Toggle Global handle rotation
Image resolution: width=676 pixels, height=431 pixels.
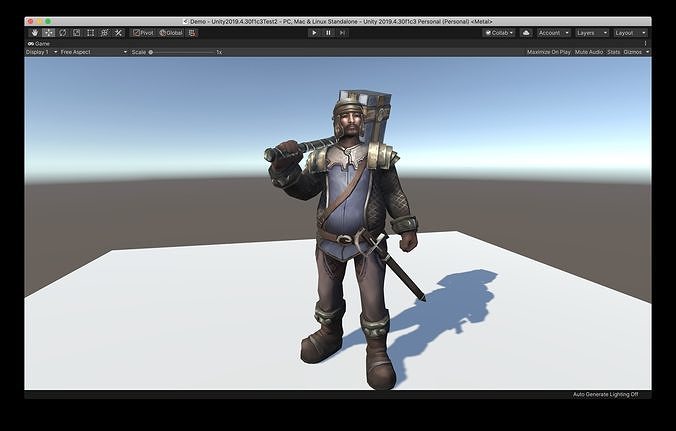171,33
